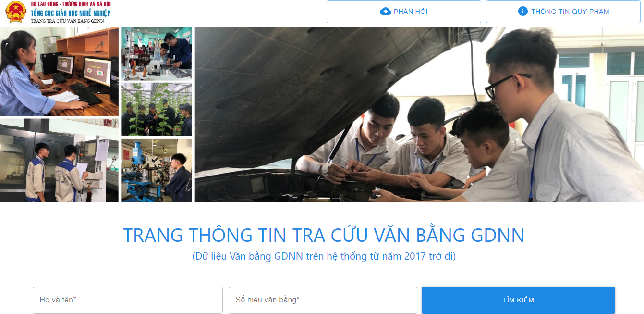Select the active middle carousel indicator

[x=324, y=198]
